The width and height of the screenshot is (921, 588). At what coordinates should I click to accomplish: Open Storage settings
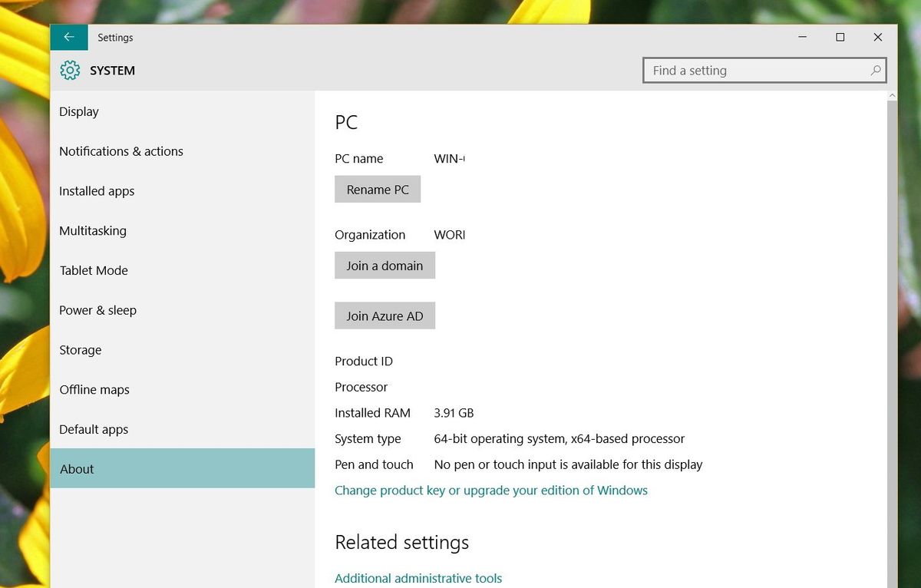point(183,350)
